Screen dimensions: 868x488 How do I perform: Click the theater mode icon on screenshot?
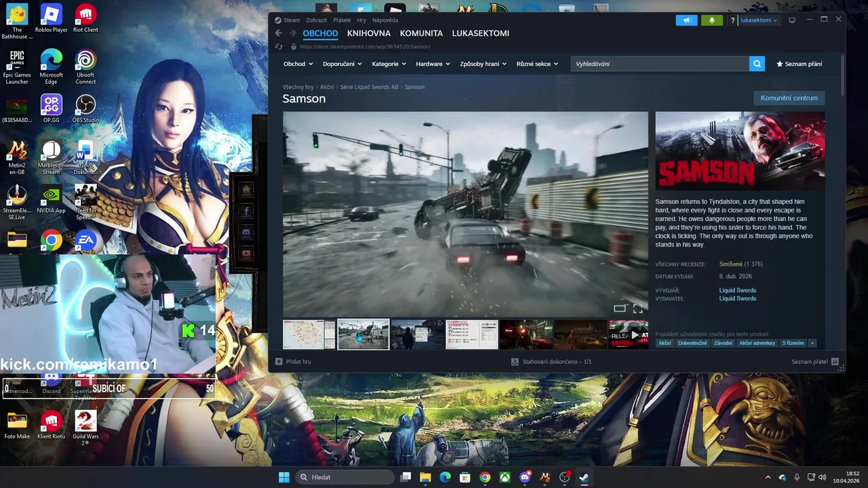pyautogui.click(x=619, y=308)
